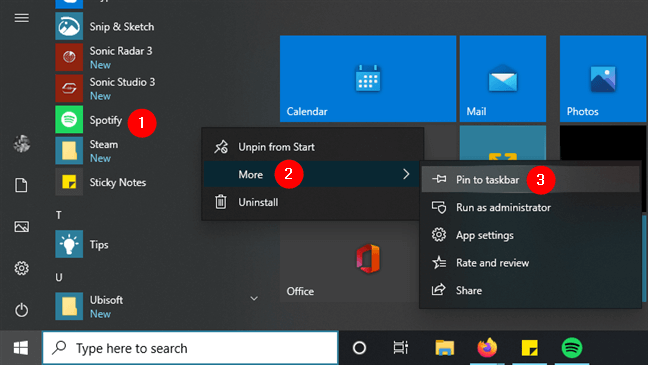This screenshot has height=365, width=648.
Task: Click the user account avatar
Action: click(x=21, y=144)
